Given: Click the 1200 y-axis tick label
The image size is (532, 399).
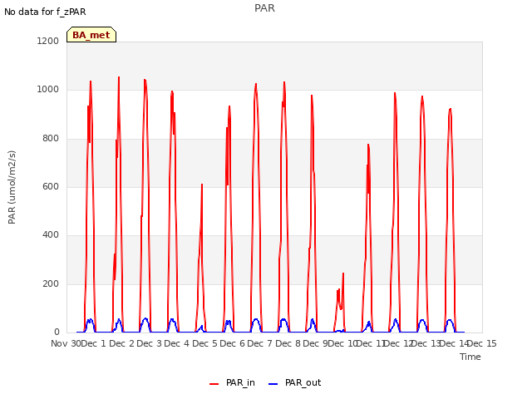Looking at the screenshot, I should [48, 41].
